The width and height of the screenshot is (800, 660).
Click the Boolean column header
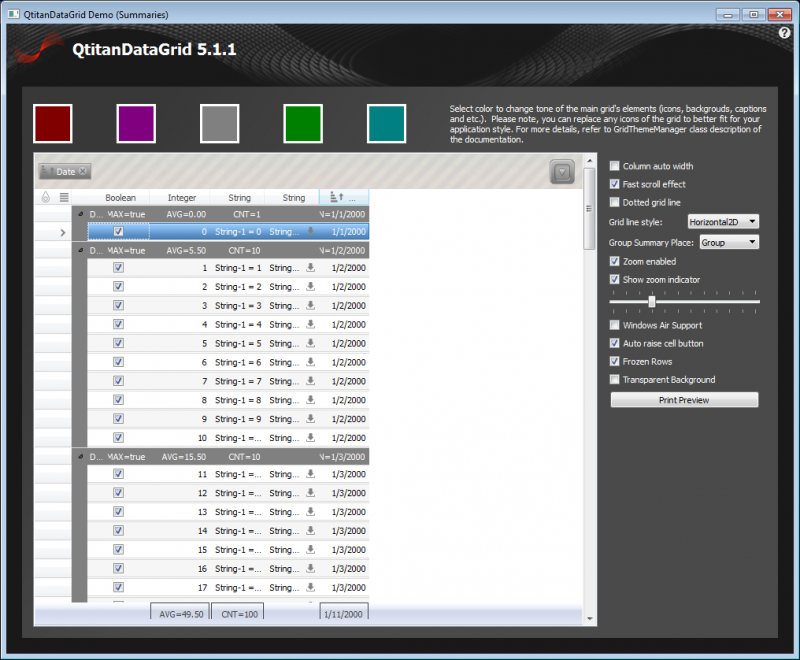[x=120, y=198]
